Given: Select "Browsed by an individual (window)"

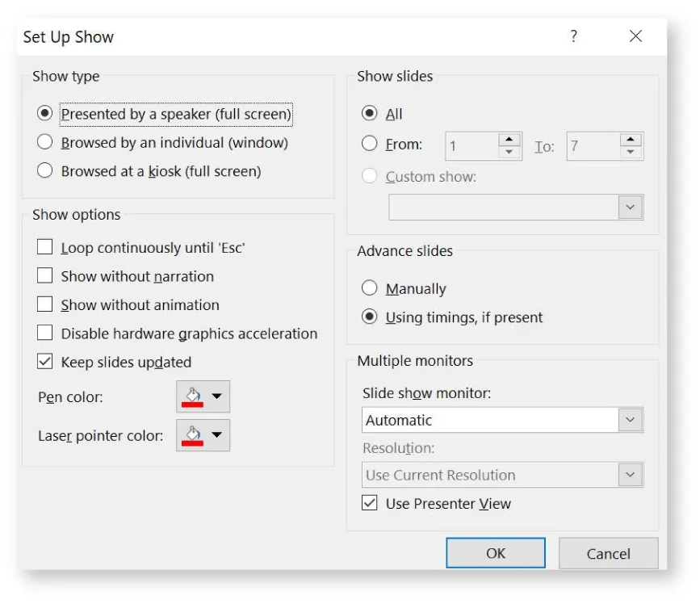Looking at the screenshot, I should tap(47, 142).
